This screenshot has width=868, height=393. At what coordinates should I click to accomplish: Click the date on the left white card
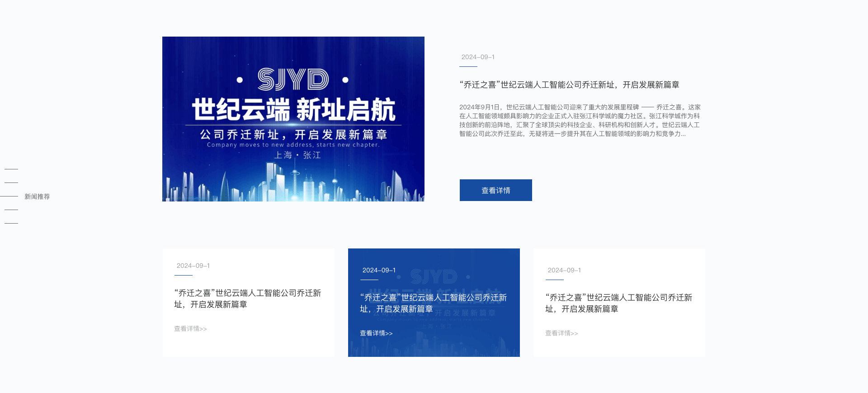coord(193,266)
